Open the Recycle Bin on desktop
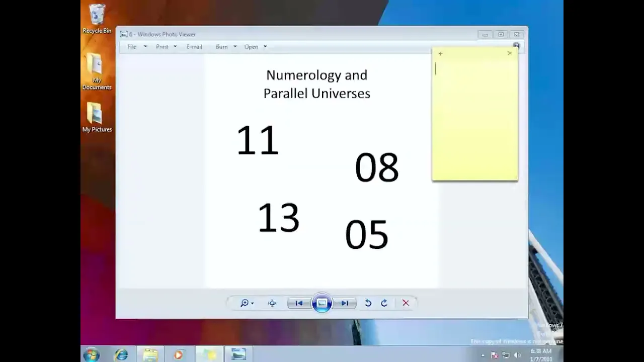The image size is (644, 362). click(x=97, y=19)
